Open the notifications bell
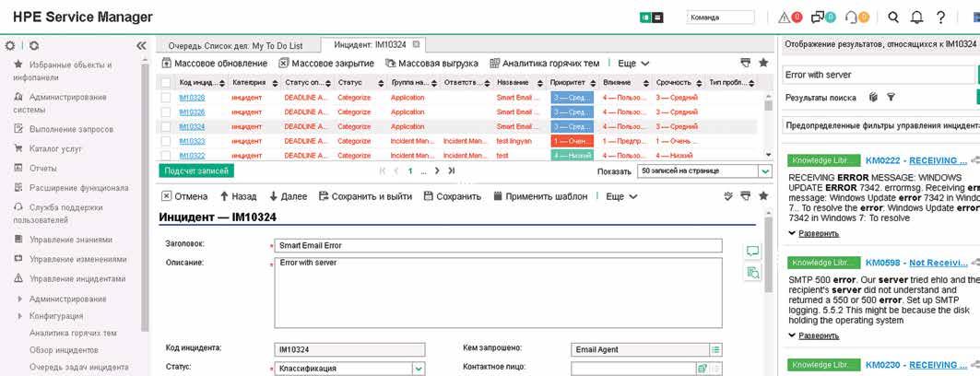This screenshot has height=376, width=980. [917, 18]
